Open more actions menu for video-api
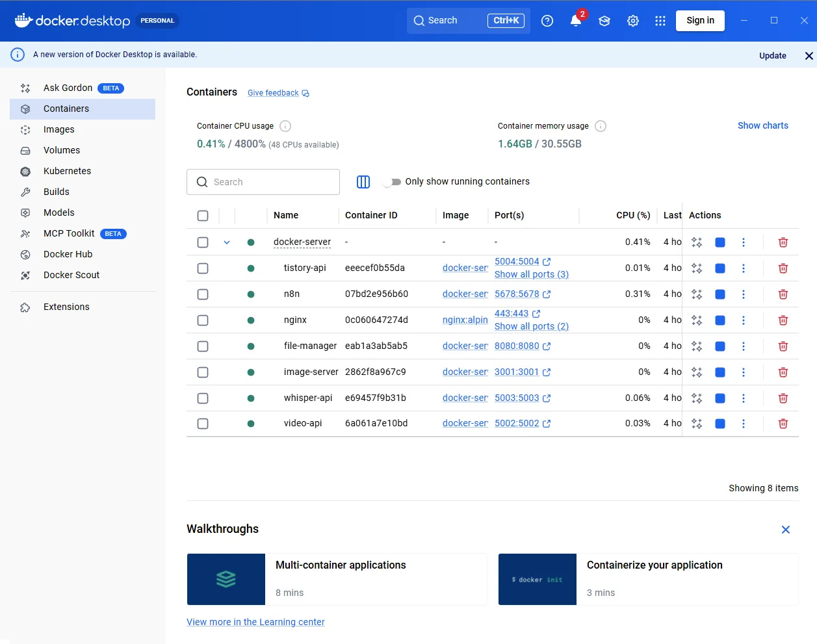The image size is (817, 644). click(744, 424)
